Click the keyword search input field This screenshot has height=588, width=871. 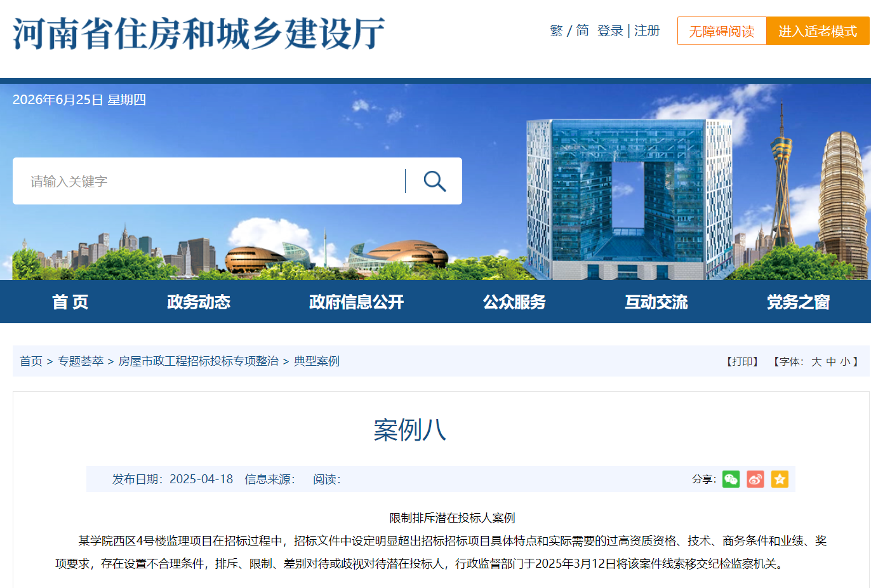tap(209, 181)
